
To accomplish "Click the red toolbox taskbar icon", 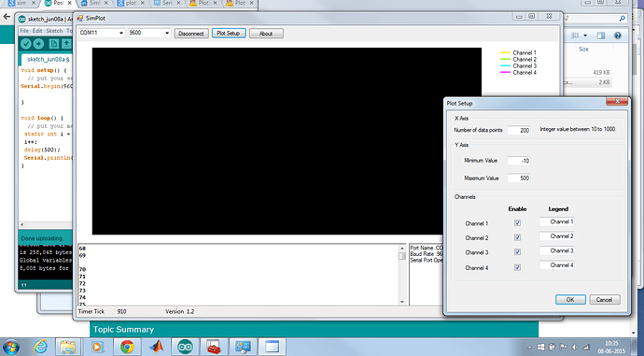I will [214, 347].
